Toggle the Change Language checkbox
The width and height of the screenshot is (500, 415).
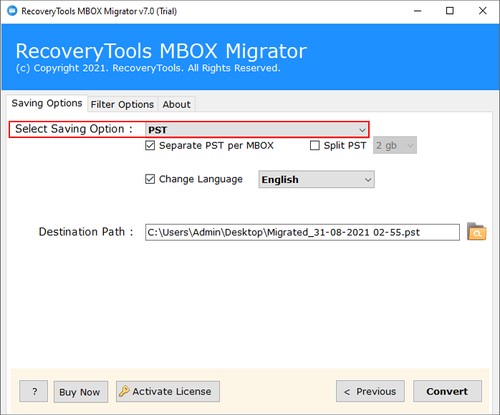(150, 179)
